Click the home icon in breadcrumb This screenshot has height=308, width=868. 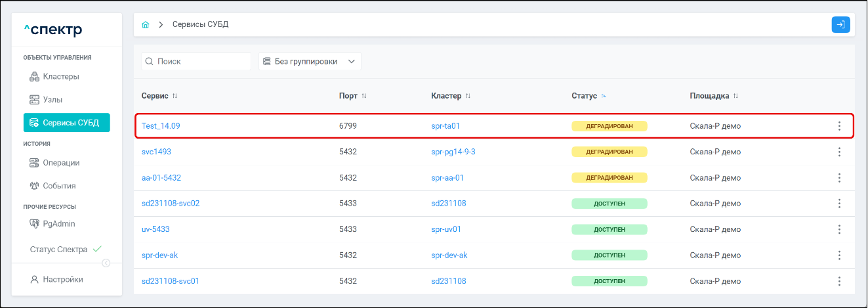click(146, 25)
